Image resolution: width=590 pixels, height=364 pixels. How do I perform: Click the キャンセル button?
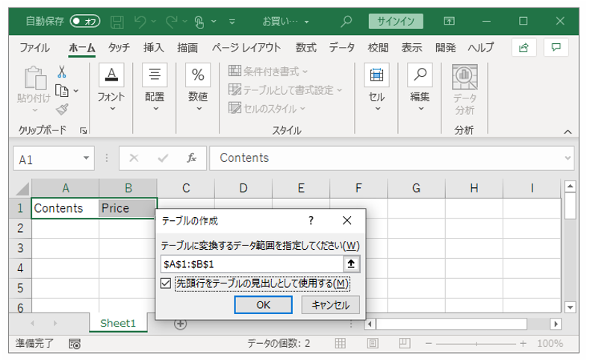pos(330,304)
